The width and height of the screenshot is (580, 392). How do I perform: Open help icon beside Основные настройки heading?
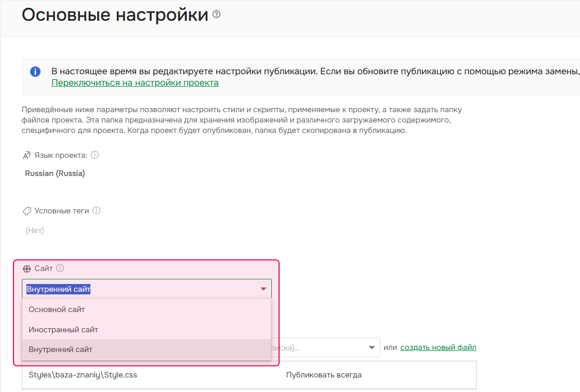click(x=217, y=15)
